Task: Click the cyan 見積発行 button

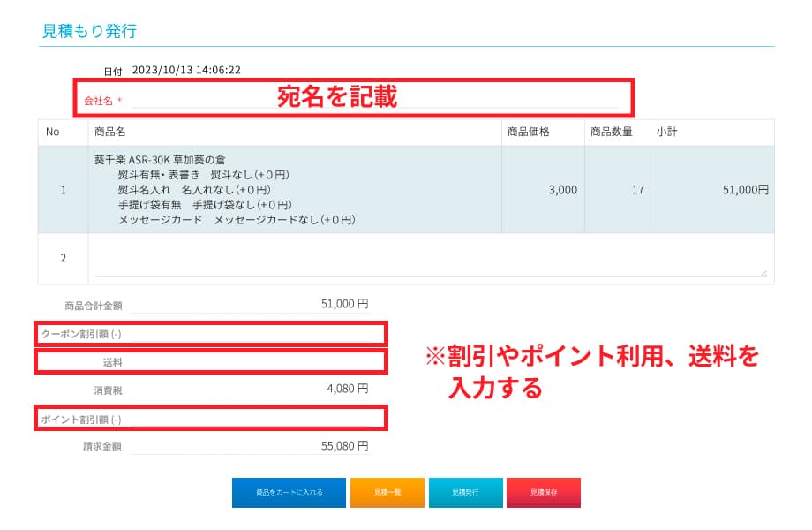Action: [x=465, y=493]
